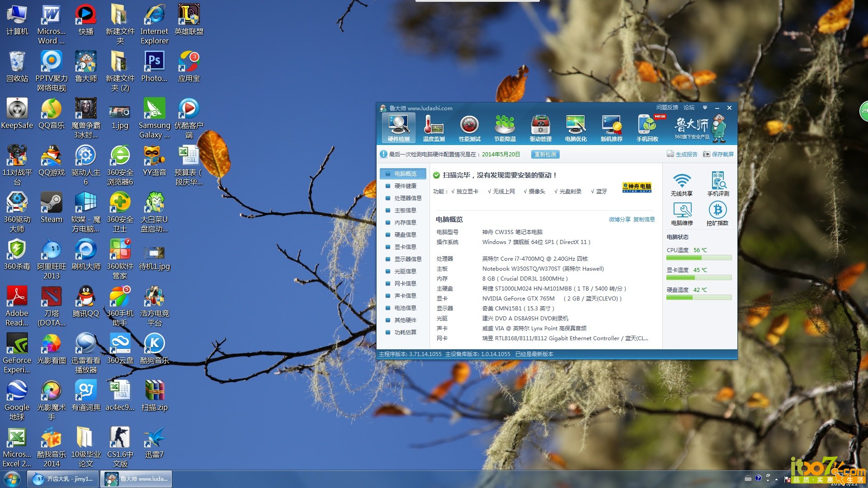
Task: Switch to the 齐齿大乳 taskbar window
Action: coord(64,479)
